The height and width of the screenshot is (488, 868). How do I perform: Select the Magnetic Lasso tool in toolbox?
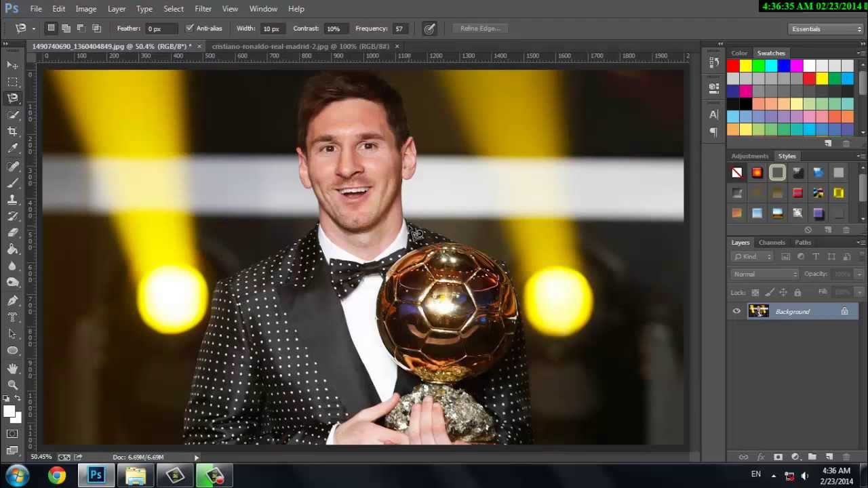click(13, 98)
